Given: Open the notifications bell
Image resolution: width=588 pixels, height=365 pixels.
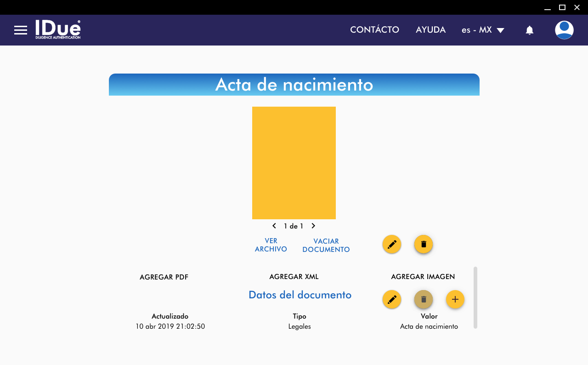Looking at the screenshot, I should pos(529,30).
